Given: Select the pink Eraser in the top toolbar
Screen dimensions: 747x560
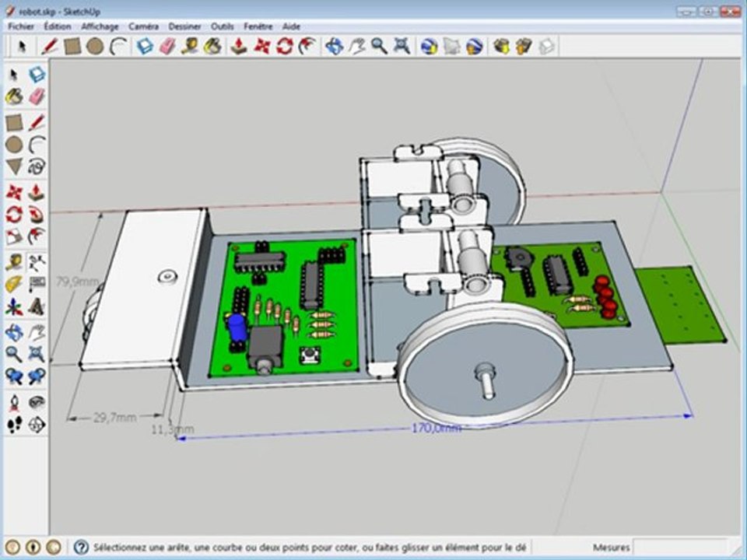Looking at the screenshot, I should (167, 47).
